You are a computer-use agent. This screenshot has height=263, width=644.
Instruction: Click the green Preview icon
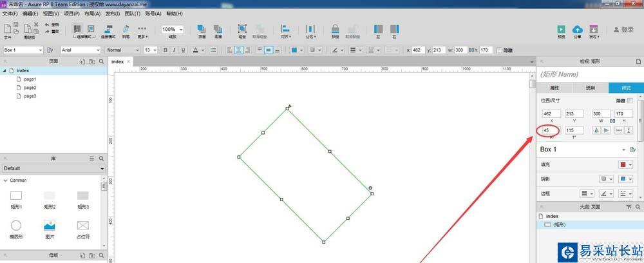[561, 29]
